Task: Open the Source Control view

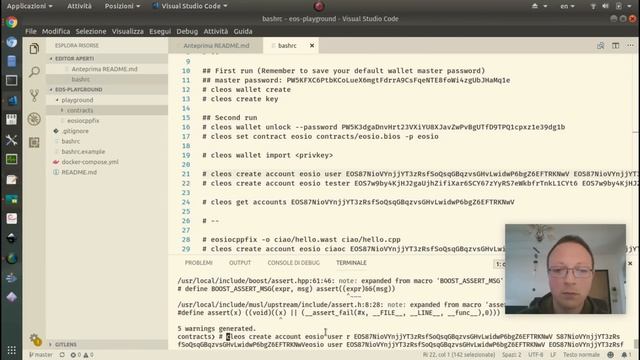Action: tap(34, 96)
